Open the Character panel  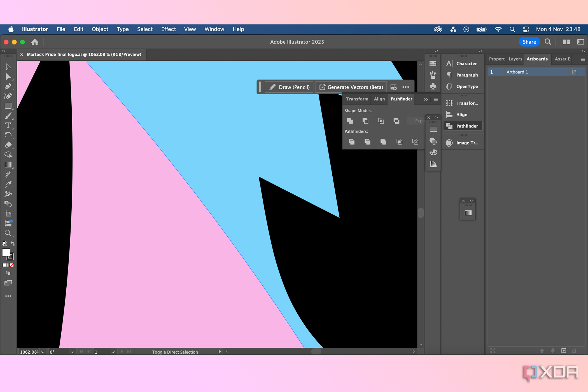coord(463,64)
